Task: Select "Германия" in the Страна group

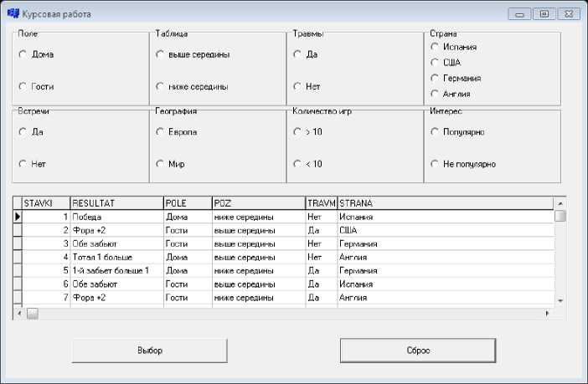Action: coord(434,78)
